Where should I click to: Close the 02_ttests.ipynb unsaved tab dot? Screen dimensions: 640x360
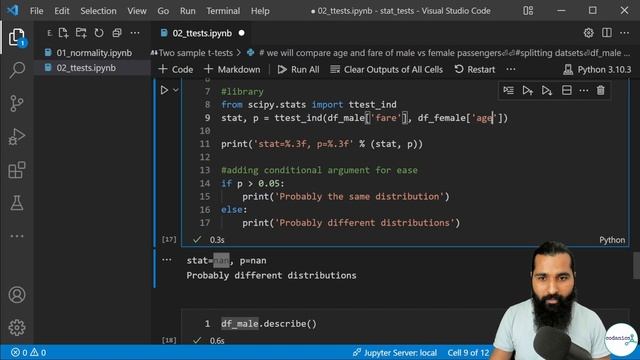tap(242, 33)
